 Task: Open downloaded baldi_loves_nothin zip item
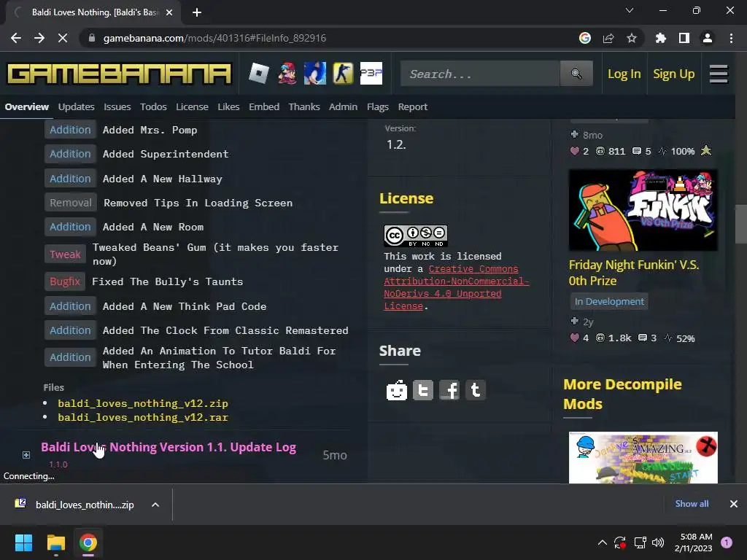(x=74, y=505)
